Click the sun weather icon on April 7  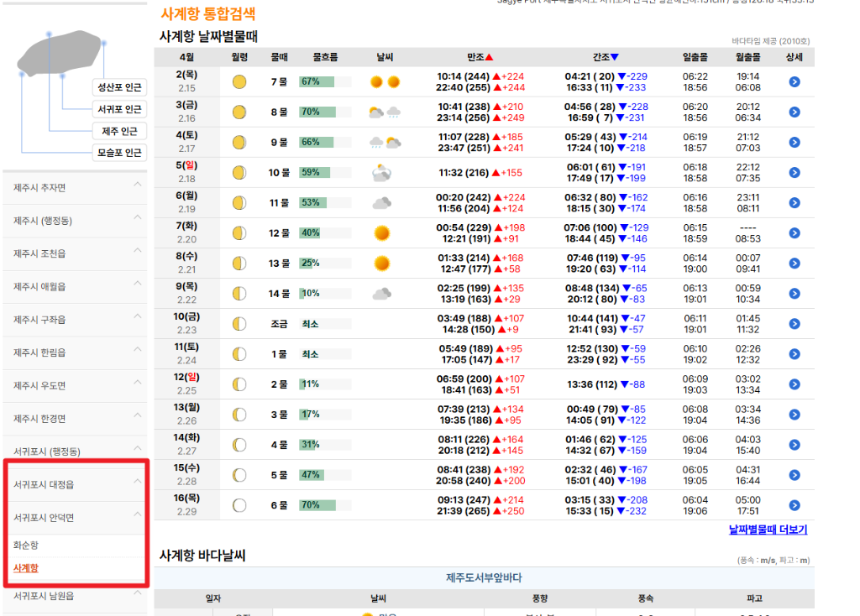(x=382, y=232)
